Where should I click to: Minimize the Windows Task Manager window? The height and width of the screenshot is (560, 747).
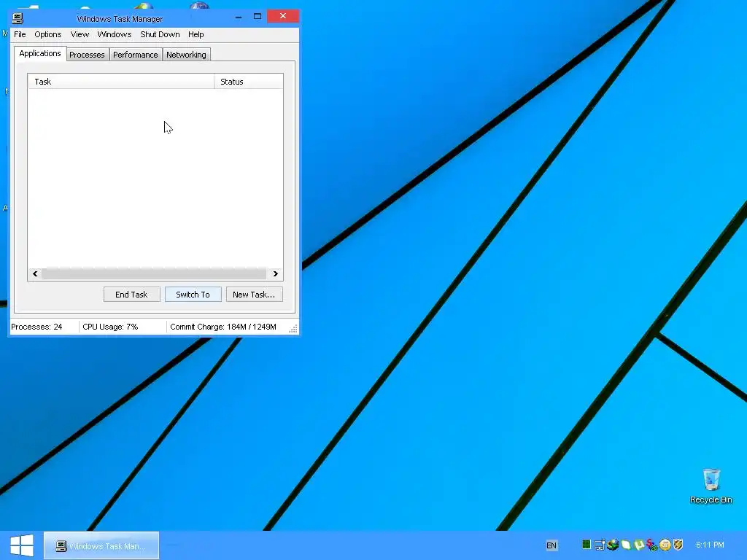pos(239,17)
